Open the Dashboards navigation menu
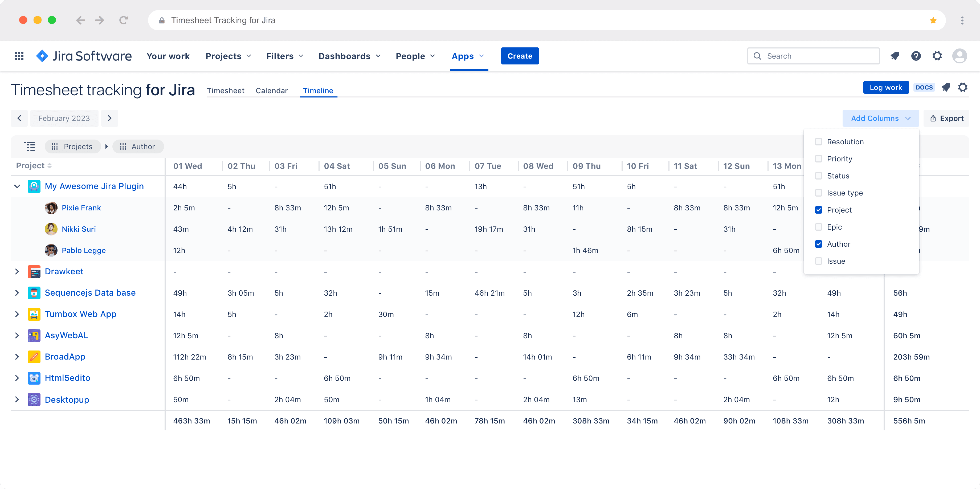980x489 pixels. click(349, 56)
